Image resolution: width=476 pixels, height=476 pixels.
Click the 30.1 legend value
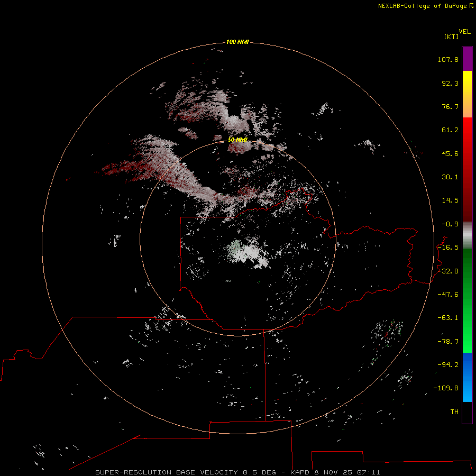450,177
